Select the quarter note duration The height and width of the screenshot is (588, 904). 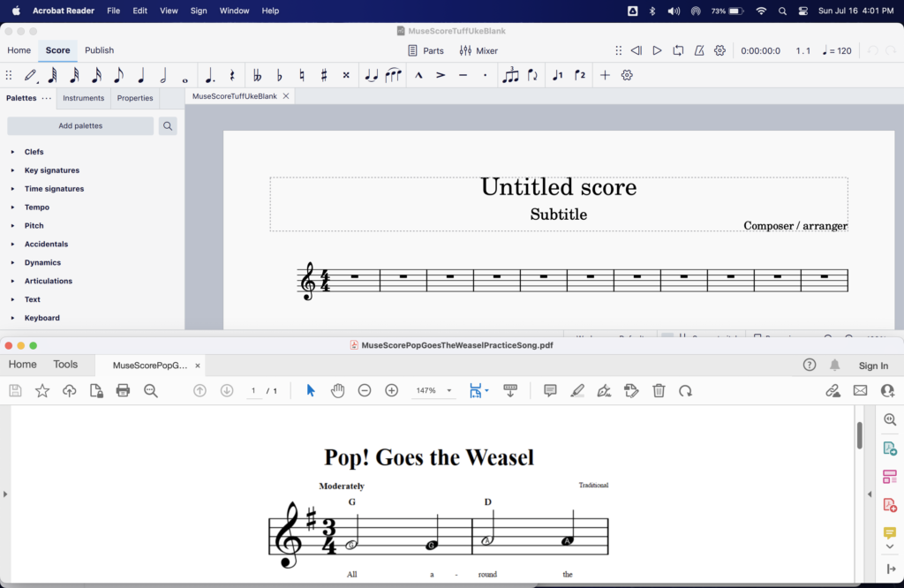tap(141, 76)
